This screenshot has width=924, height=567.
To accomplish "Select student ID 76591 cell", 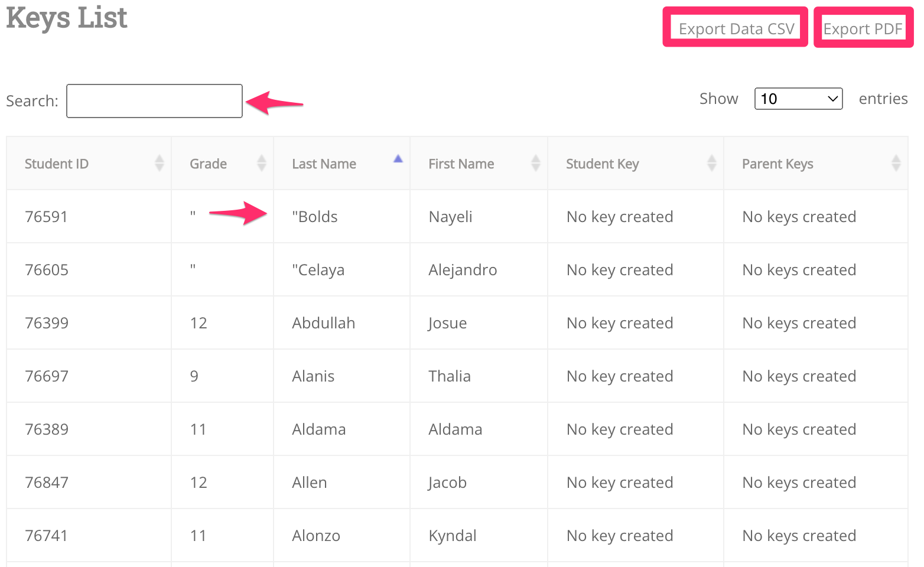I will click(46, 217).
